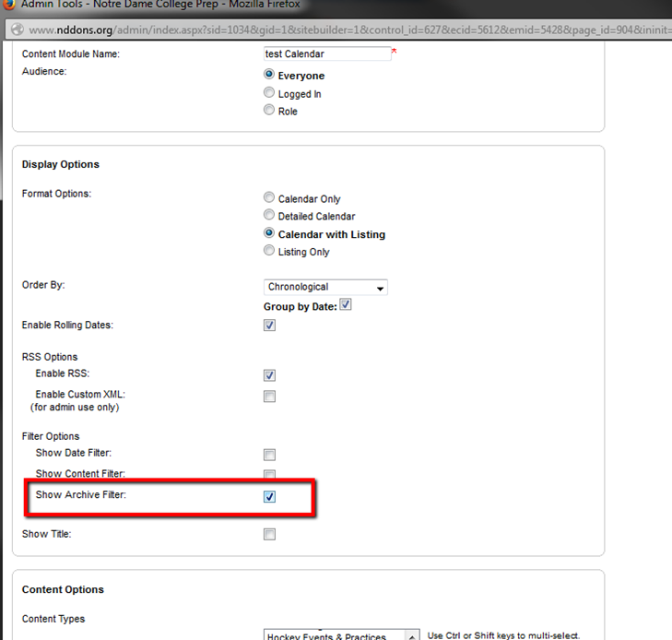The image size is (672, 640).
Task: Select Calendar Only format option
Action: coord(269,197)
